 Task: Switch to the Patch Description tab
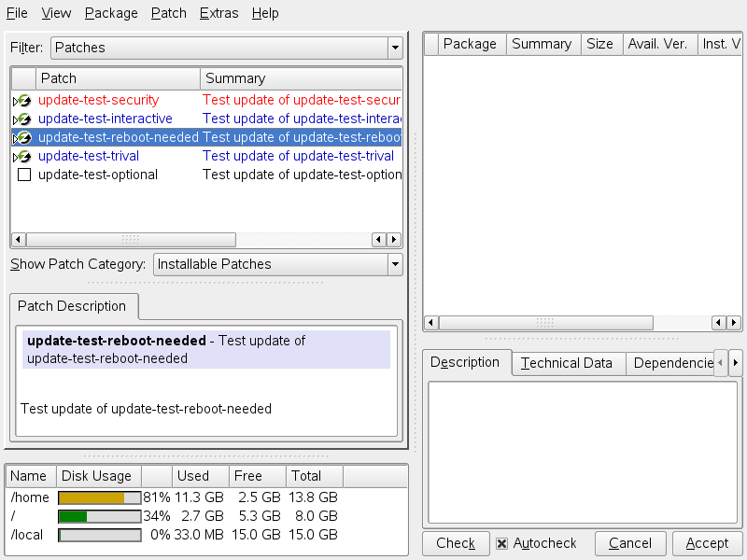[72, 306]
